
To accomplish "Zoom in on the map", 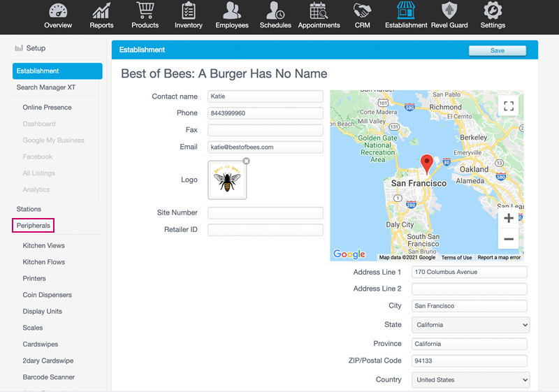I will 509,218.
